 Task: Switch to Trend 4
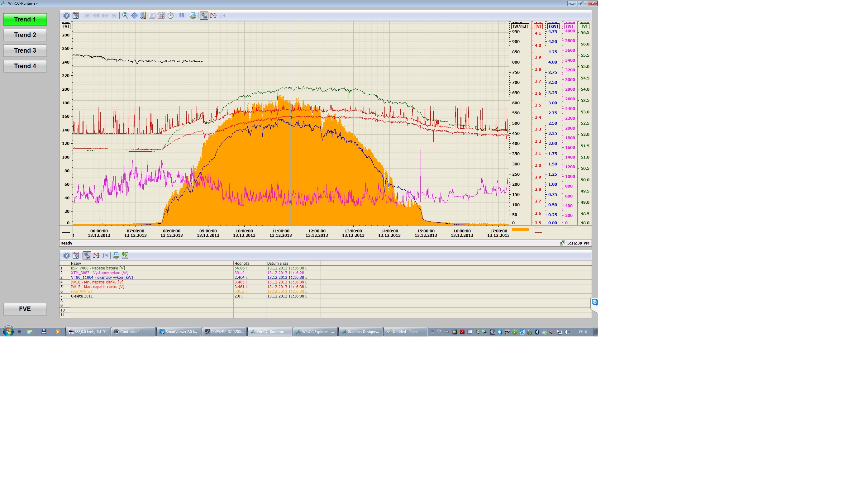tap(25, 66)
